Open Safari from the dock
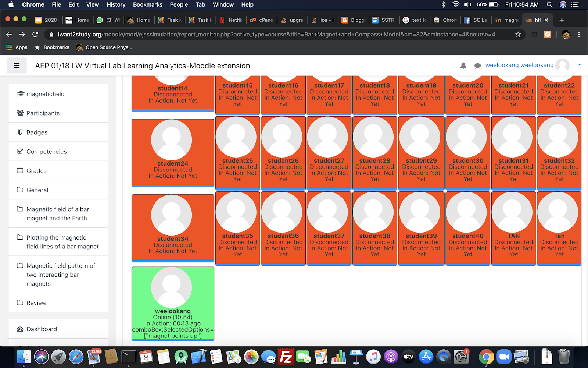Image resolution: width=588 pixels, height=368 pixels. (x=76, y=357)
